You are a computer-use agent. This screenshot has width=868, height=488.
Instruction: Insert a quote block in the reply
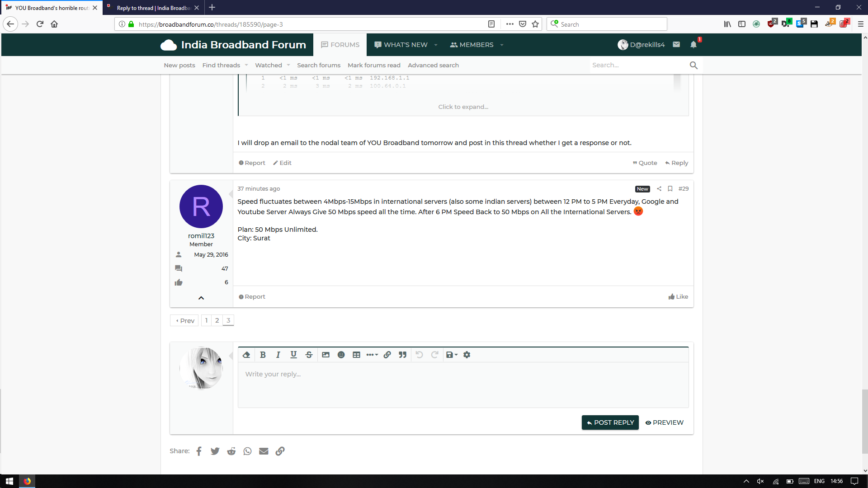403,355
